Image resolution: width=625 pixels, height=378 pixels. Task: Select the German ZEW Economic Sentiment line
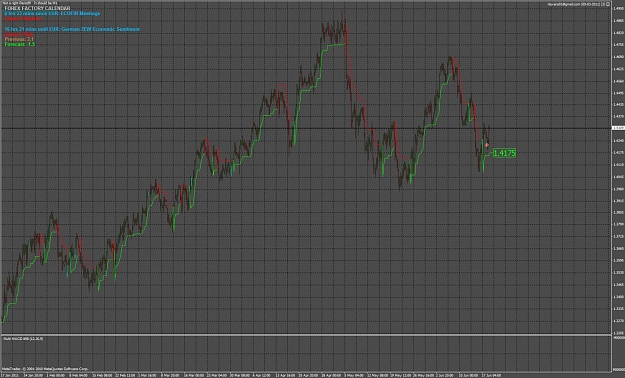[72, 29]
